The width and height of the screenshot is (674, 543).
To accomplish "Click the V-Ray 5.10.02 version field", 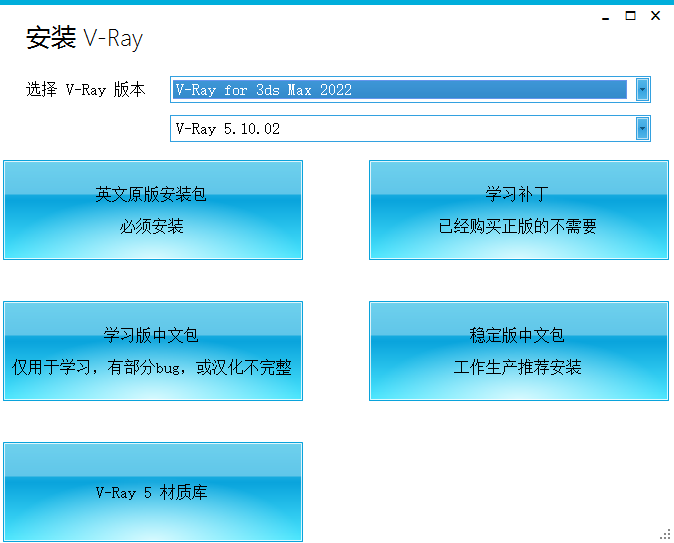I will coord(410,128).
